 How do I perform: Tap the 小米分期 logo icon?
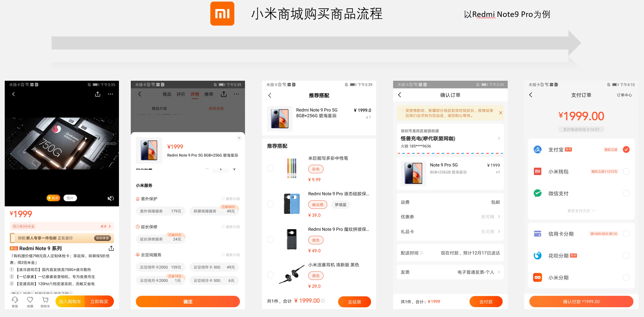click(538, 278)
